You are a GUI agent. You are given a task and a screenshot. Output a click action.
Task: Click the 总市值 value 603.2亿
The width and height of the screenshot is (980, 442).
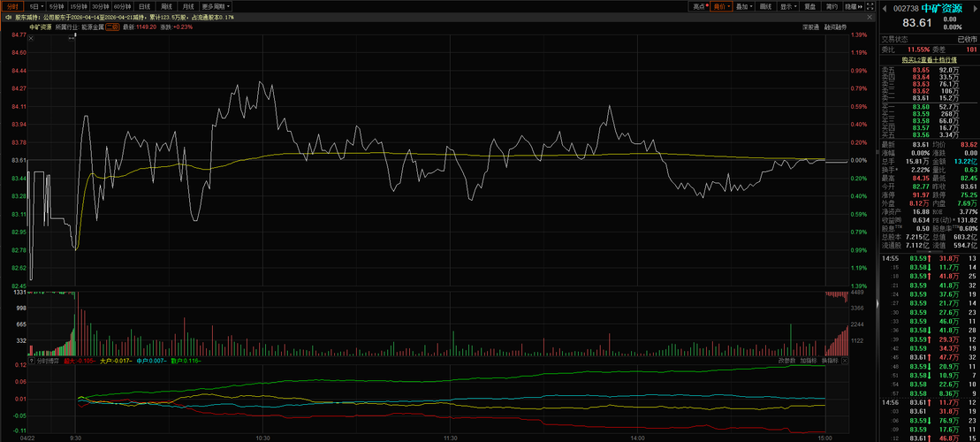[x=966, y=237]
